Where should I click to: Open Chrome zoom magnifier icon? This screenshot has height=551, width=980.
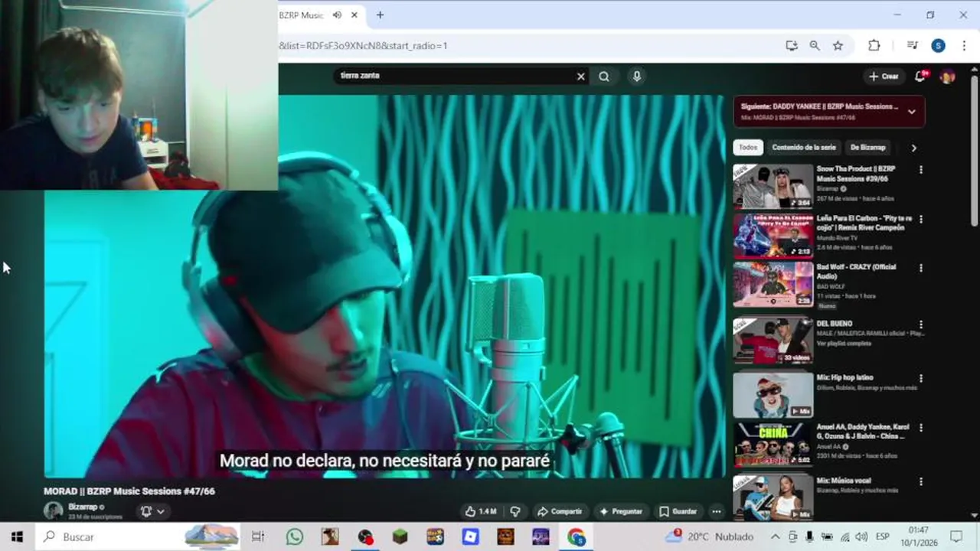[x=815, y=46]
